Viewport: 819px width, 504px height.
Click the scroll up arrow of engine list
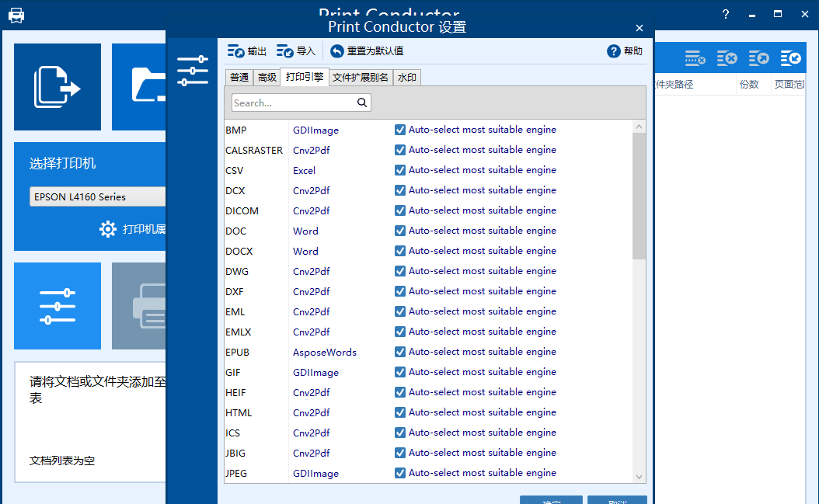pyautogui.click(x=639, y=127)
